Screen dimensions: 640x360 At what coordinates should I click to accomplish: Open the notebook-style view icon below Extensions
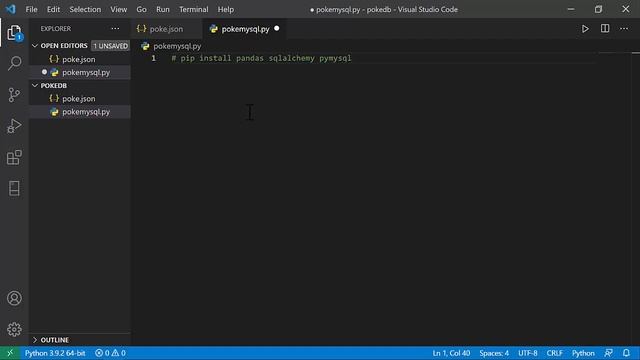tap(14, 188)
